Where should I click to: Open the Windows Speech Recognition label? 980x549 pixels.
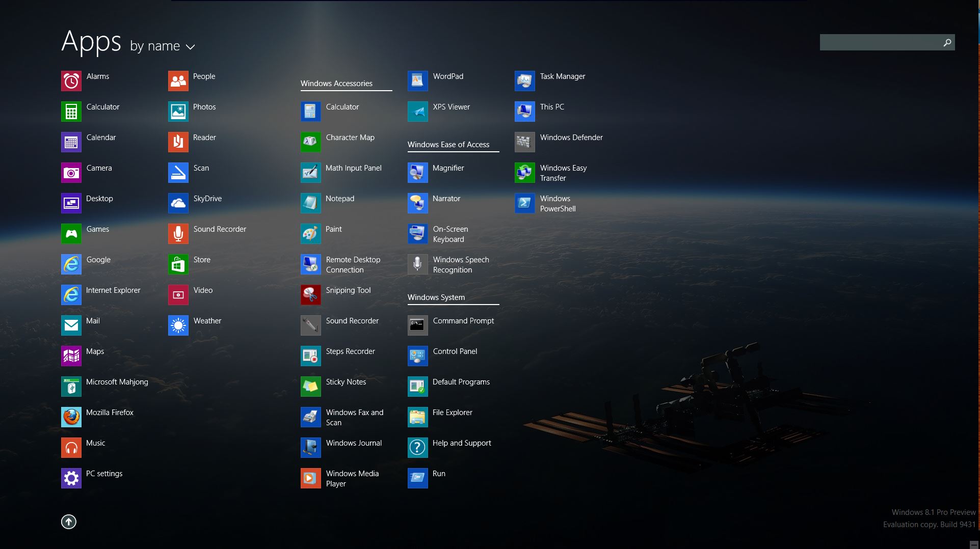coord(461,265)
